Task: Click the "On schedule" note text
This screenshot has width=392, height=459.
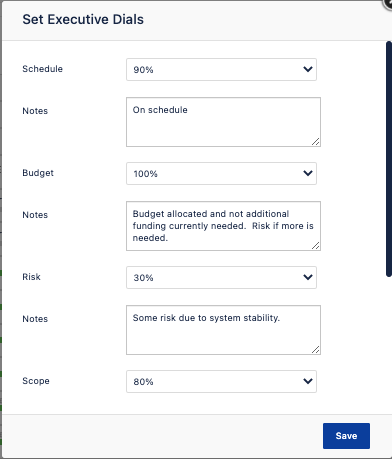Action: [x=160, y=110]
